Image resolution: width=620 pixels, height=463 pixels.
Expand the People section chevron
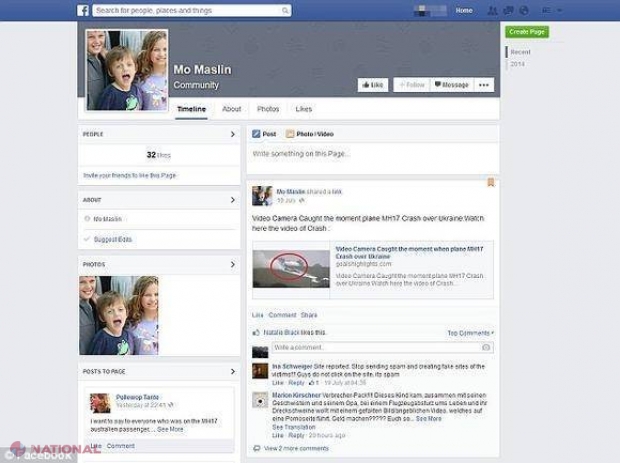click(233, 134)
